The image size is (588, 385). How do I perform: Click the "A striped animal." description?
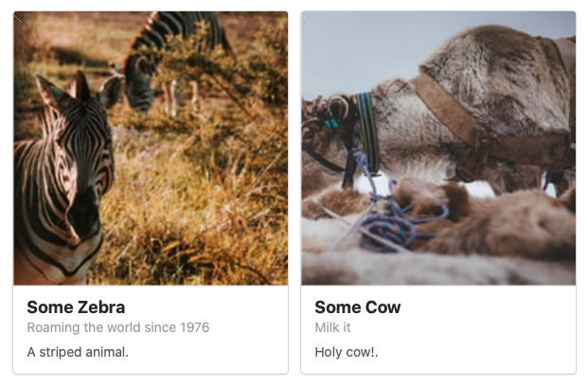[78, 352]
